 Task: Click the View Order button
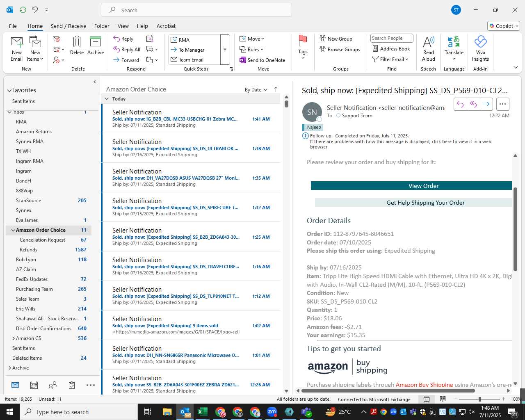411,186
